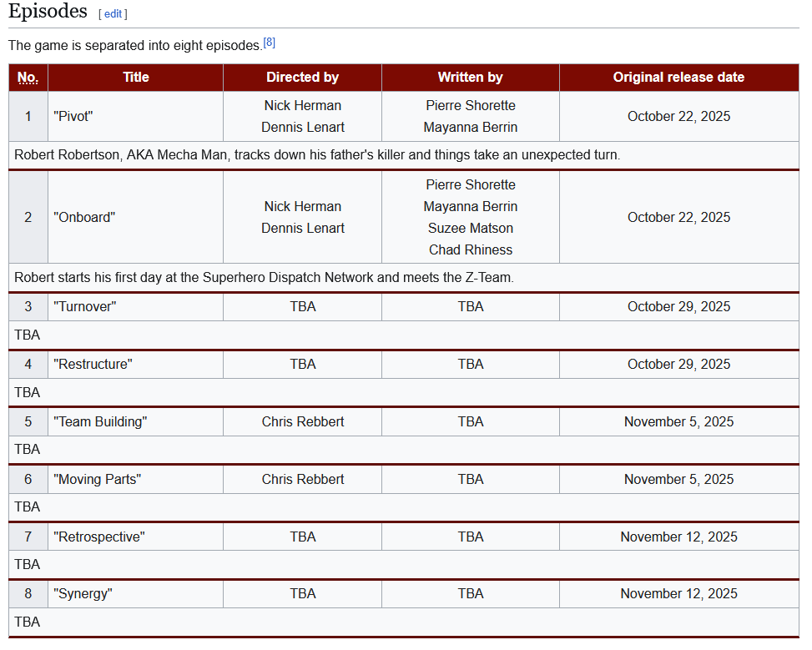Image resolution: width=812 pixels, height=650 pixels.
Task: Click the edit link beside Episodes heading
Action: tap(113, 14)
